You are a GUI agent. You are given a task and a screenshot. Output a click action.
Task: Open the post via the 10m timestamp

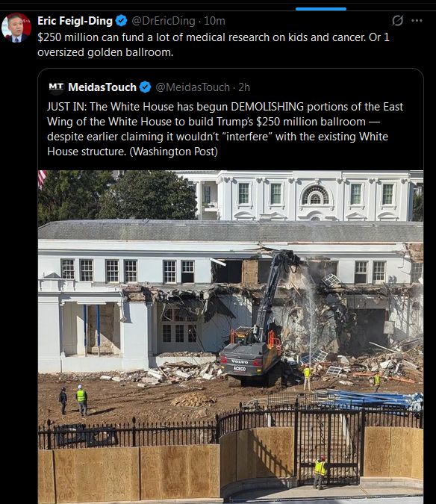[x=214, y=21]
